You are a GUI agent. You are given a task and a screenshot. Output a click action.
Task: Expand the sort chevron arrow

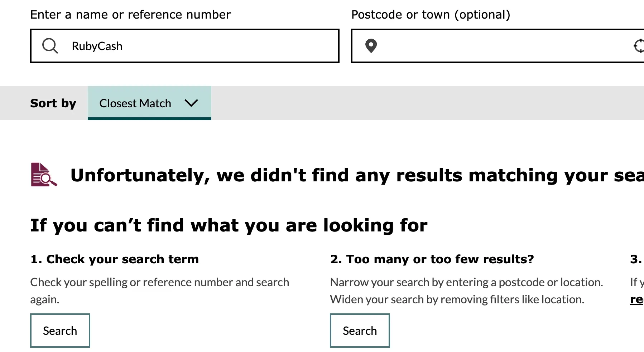click(191, 103)
